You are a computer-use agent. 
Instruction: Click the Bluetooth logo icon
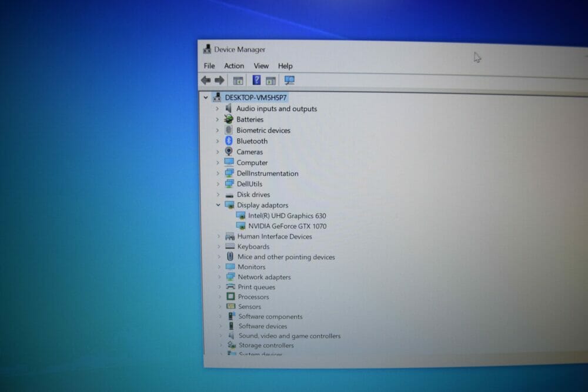coord(229,141)
